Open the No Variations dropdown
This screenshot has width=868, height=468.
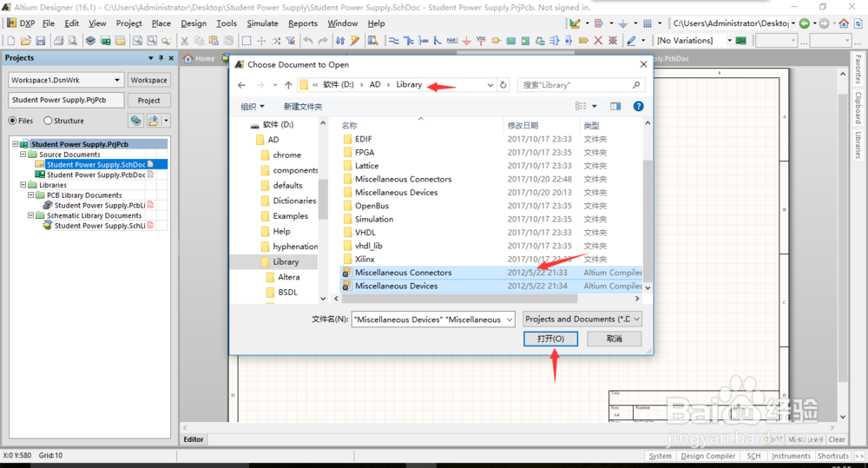729,41
